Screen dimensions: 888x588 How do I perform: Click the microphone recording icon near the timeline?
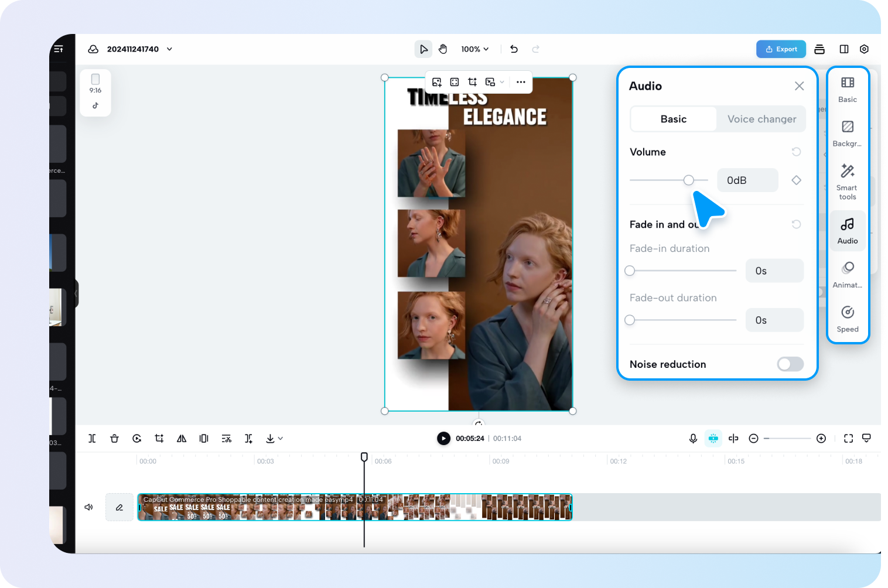693,438
